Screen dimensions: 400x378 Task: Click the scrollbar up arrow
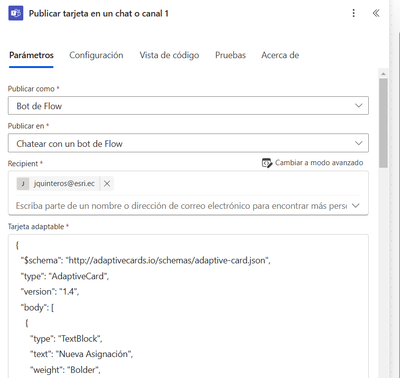tap(383, 74)
